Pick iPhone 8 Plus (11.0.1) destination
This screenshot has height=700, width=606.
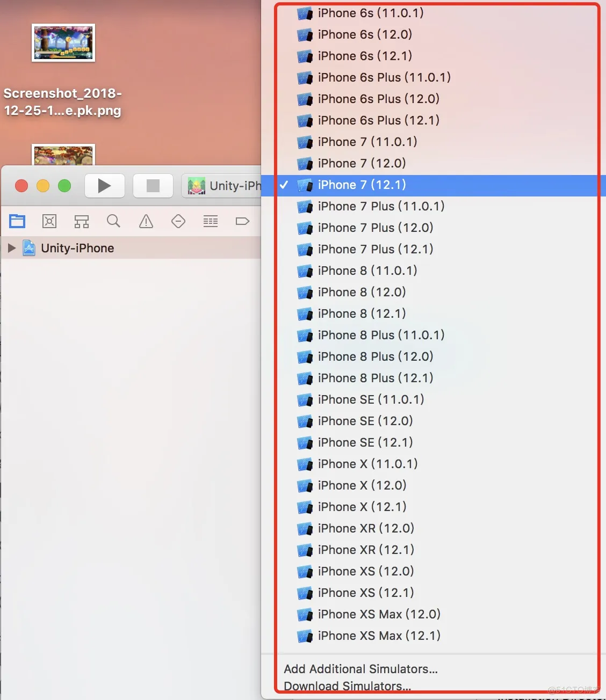(434, 335)
